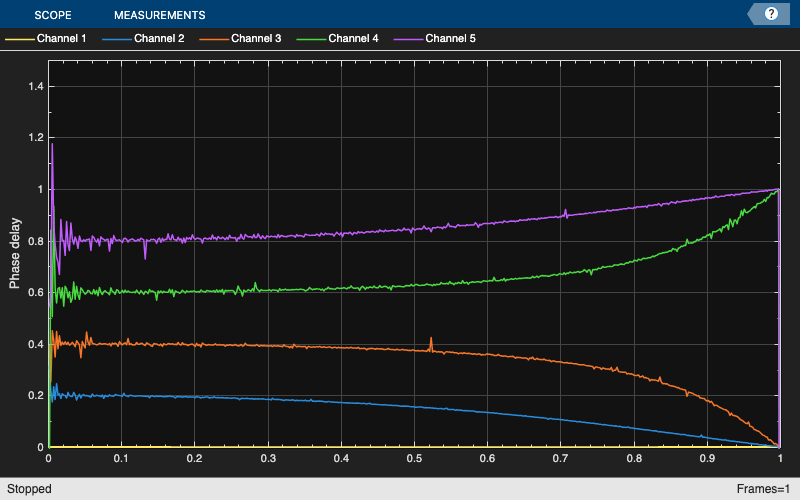Click the purple curve's peak near 1.2
The height and width of the screenshot is (500, 800).
[52, 144]
